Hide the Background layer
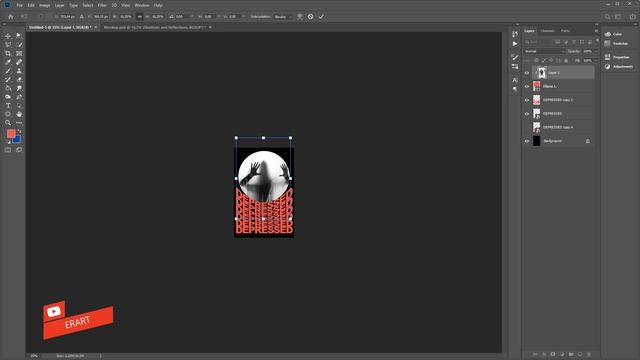The width and height of the screenshot is (640, 360). pos(527,141)
